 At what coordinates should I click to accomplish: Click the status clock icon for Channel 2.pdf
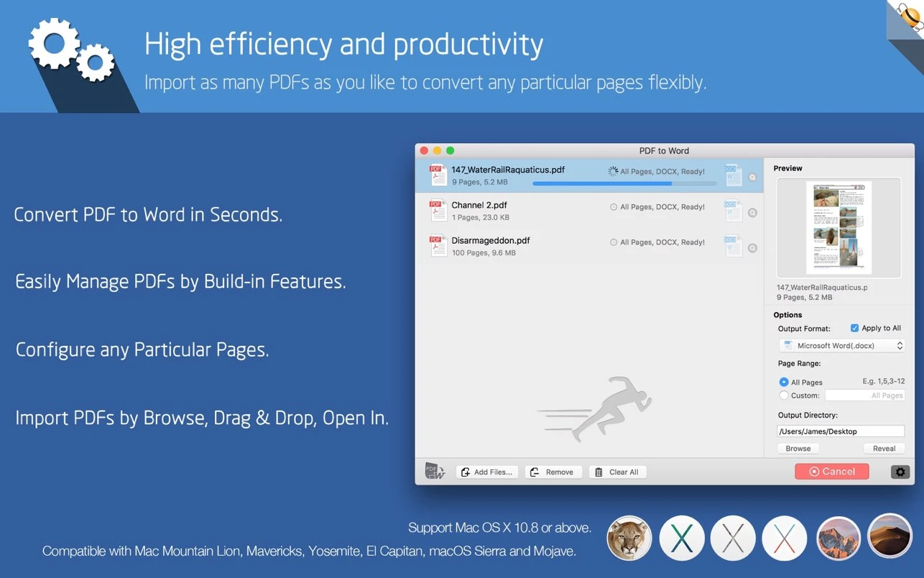coord(614,207)
